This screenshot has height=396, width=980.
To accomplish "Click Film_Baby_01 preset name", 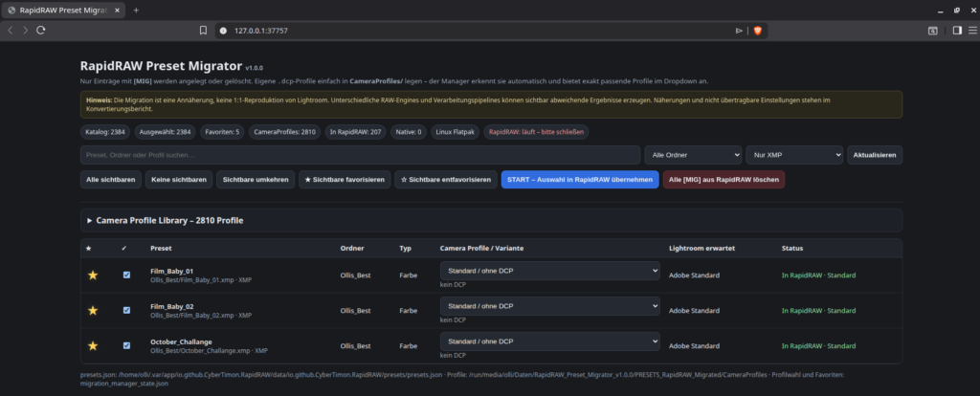I will coord(172,271).
